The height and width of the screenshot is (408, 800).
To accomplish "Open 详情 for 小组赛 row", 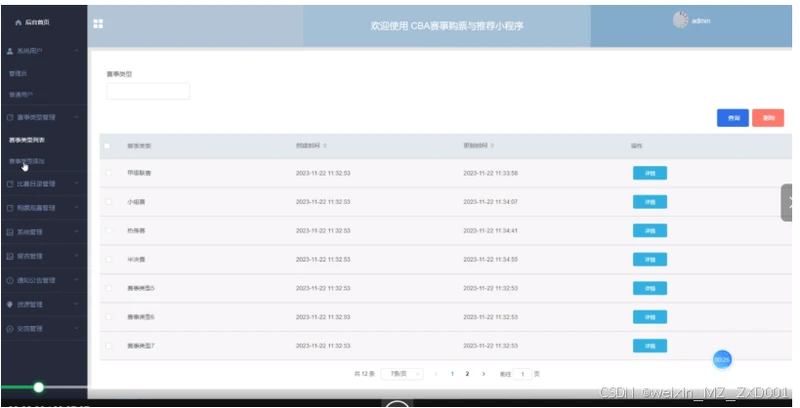I will [650, 202].
